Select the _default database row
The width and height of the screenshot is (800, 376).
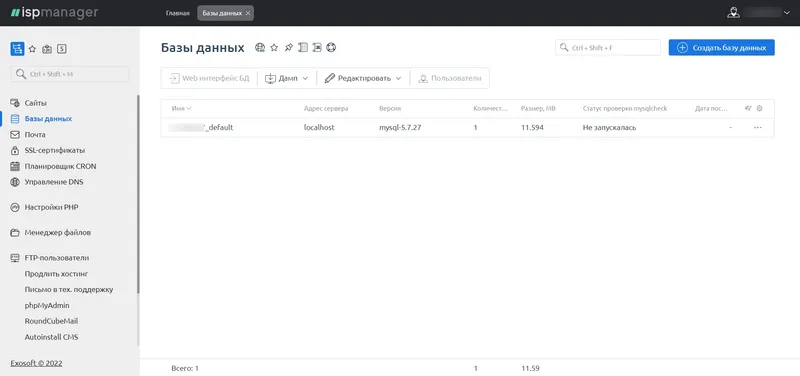coord(467,128)
